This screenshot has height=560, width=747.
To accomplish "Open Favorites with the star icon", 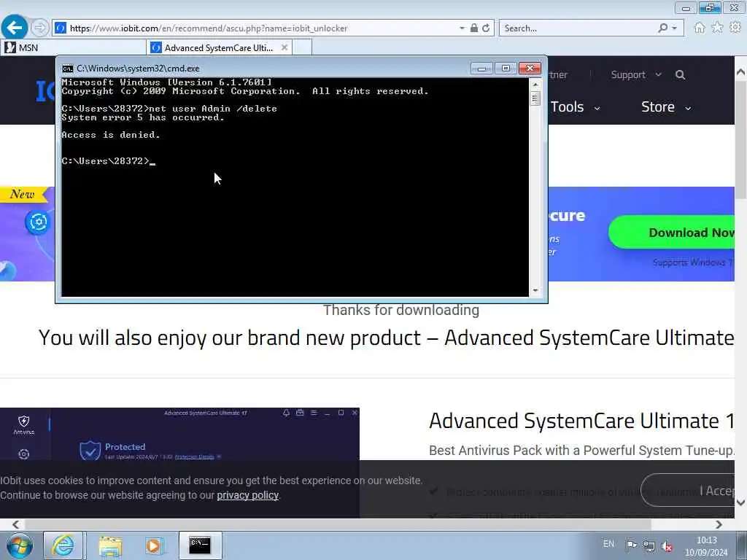I will [x=717, y=28].
